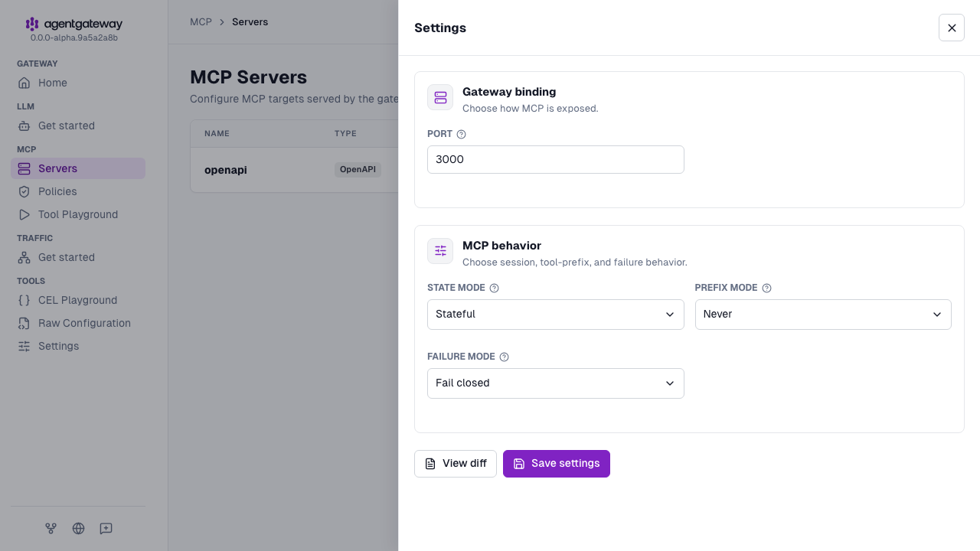Viewport: 980px width, 551px height.
Task: Click the MCP behavior sliders icon
Action: coord(440,251)
